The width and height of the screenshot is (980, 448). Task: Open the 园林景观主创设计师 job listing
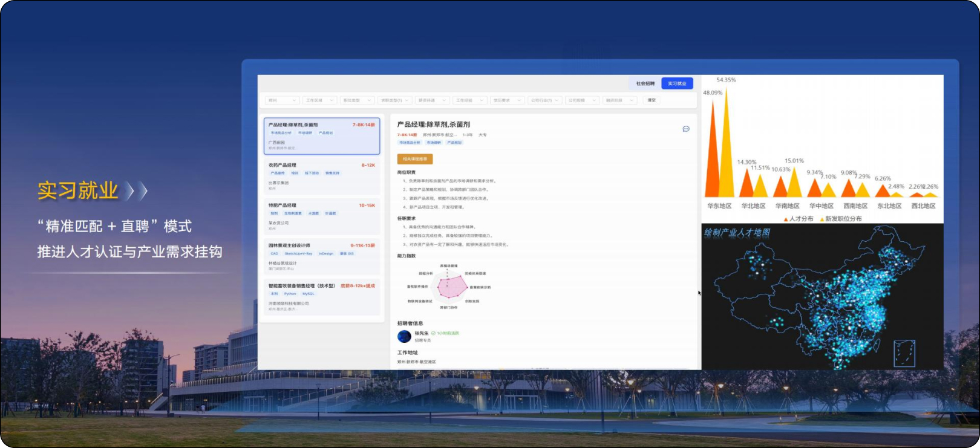tap(322, 256)
